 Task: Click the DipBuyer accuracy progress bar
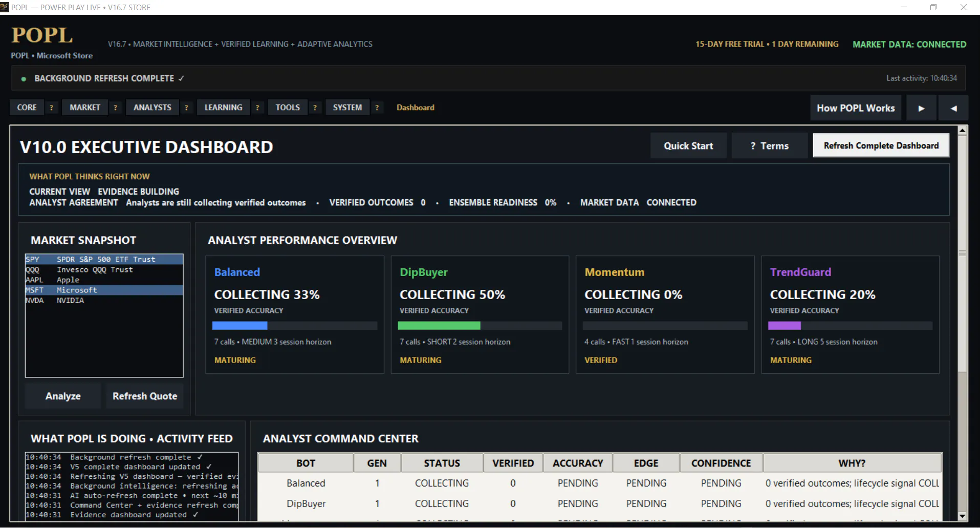tap(480, 326)
